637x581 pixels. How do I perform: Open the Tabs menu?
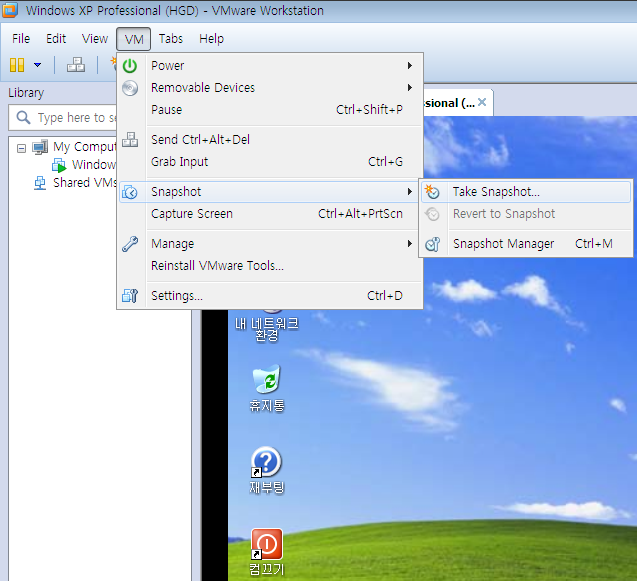coord(171,39)
